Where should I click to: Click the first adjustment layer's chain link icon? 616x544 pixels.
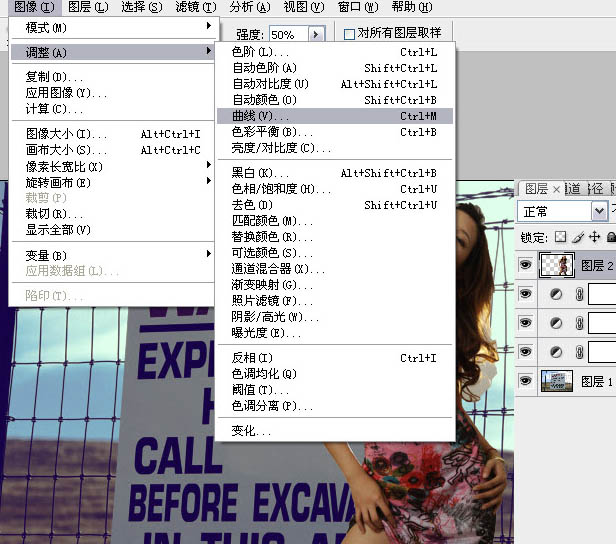pos(577,294)
